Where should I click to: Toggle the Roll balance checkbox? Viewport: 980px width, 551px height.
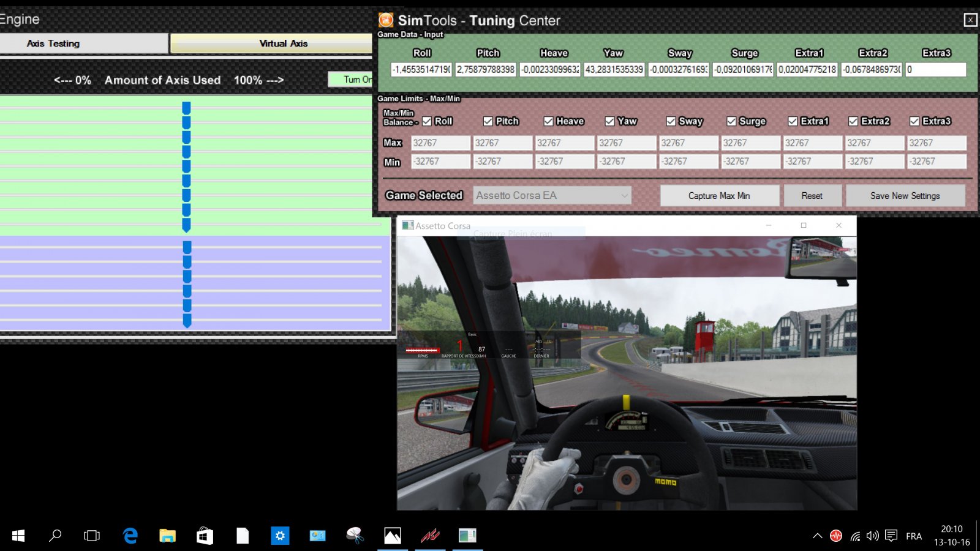[x=427, y=121]
